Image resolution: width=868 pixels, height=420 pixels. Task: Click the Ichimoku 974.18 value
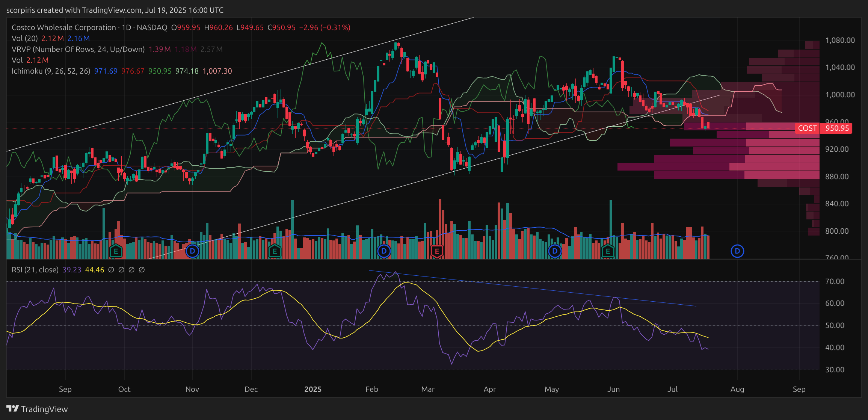tap(187, 71)
